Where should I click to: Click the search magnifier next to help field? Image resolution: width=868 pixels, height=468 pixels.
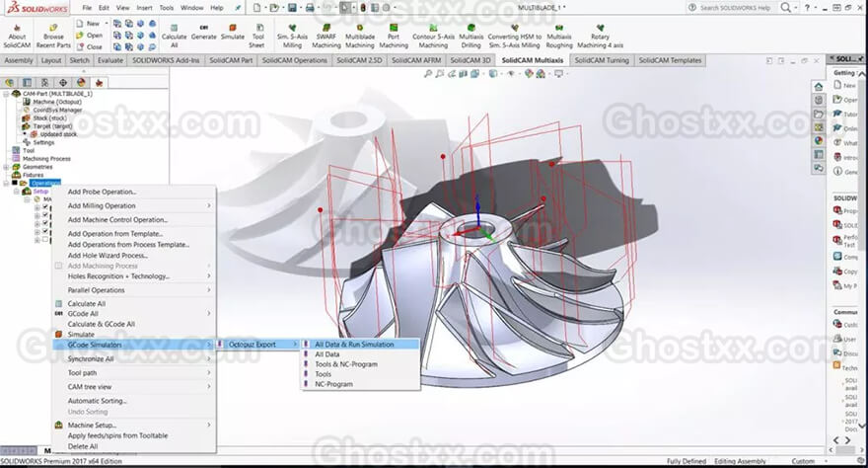[785, 8]
